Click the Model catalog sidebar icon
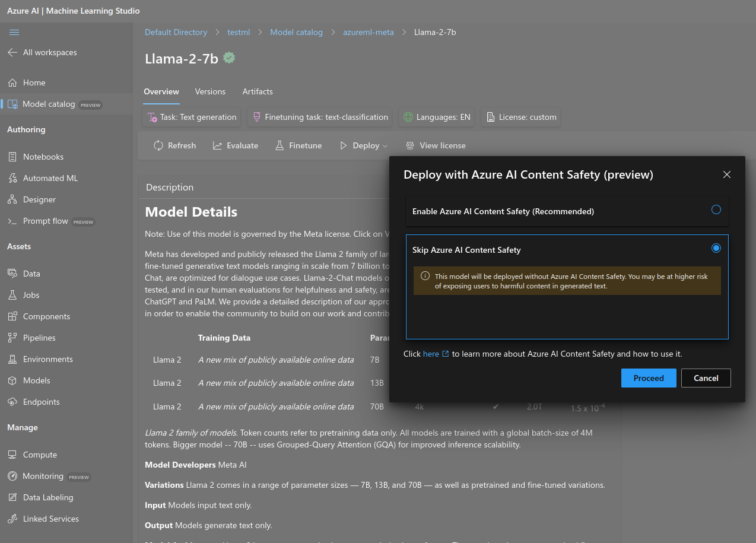The width and height of the screenshot is (756, 543). click(12, 104)
